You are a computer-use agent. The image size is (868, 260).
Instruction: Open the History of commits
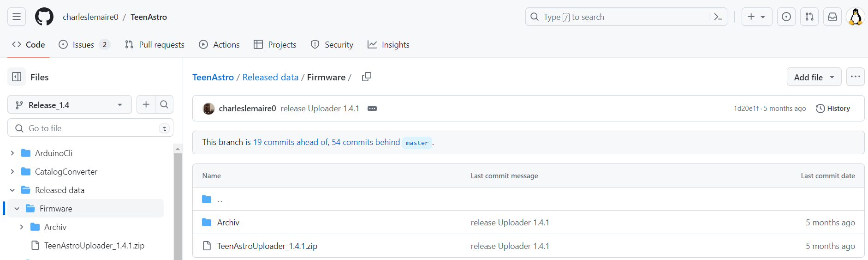point(833,109)
